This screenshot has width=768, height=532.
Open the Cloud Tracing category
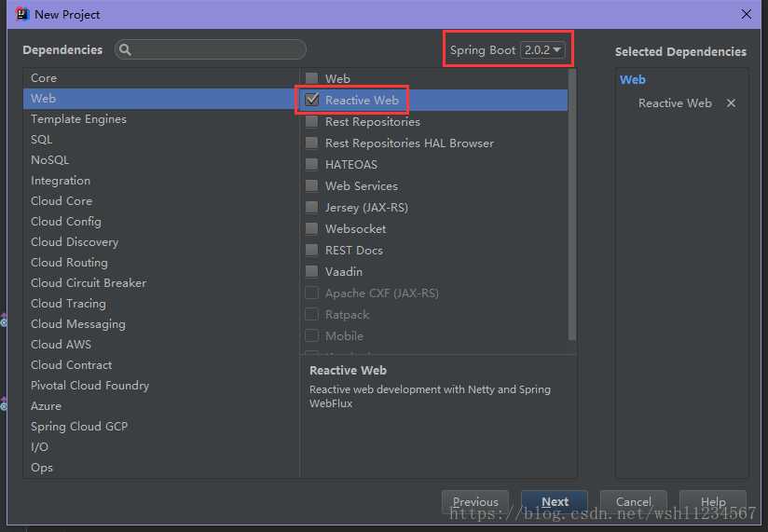tap(160, 304)
